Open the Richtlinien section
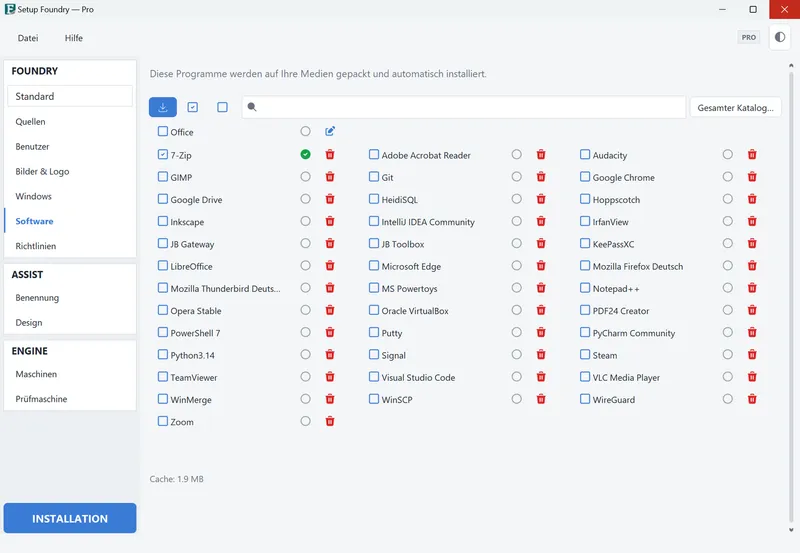 click(x=70, y=246)
